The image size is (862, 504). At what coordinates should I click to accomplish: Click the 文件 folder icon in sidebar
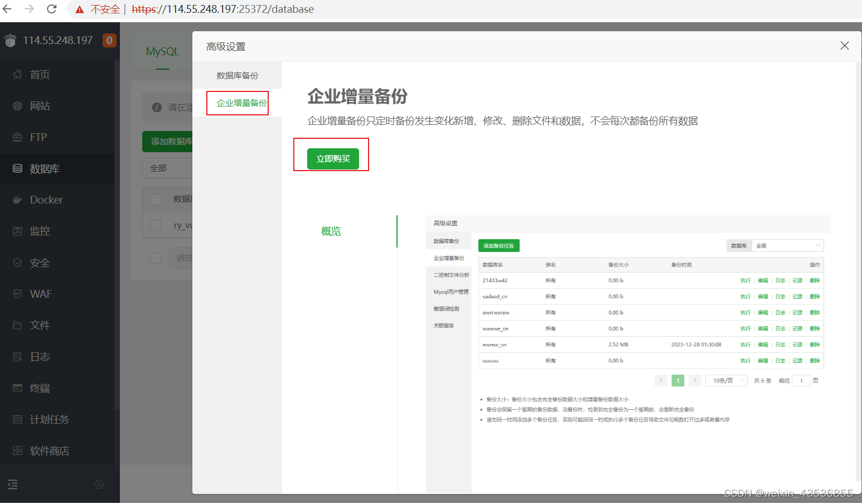(18, 325)
